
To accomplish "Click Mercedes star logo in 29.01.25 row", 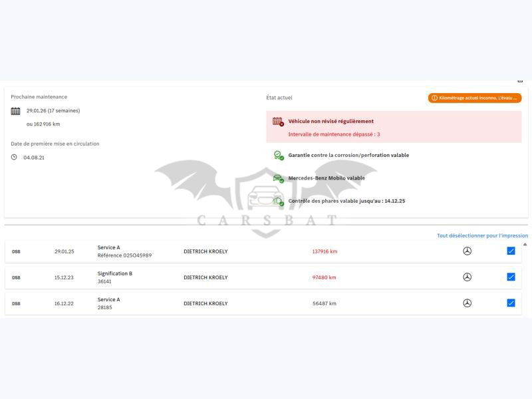I will point(467,251).
